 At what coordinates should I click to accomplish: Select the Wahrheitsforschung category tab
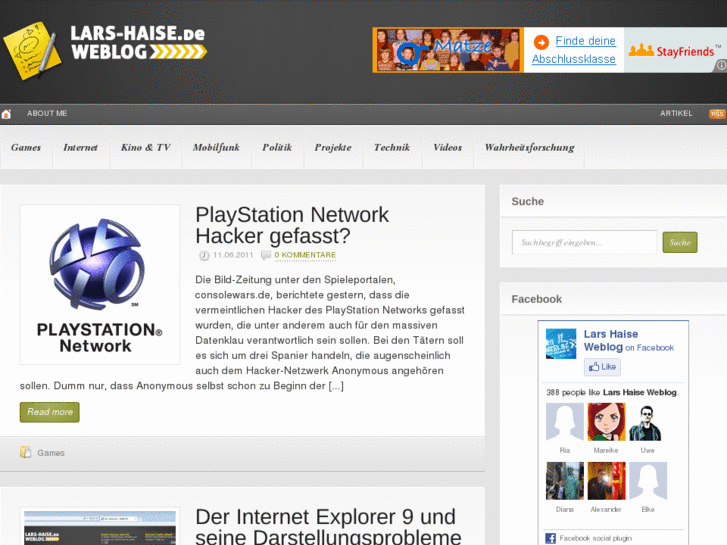[529, 147]
